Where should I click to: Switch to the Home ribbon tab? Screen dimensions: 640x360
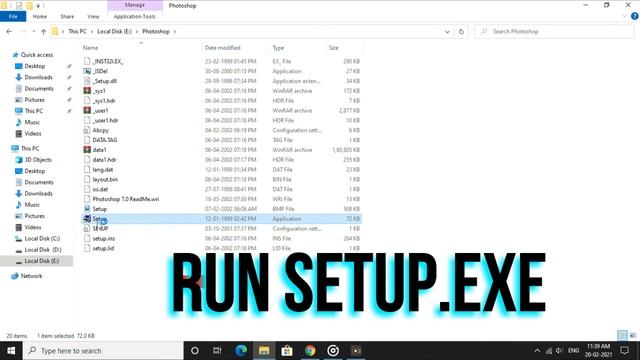point(40,16)
